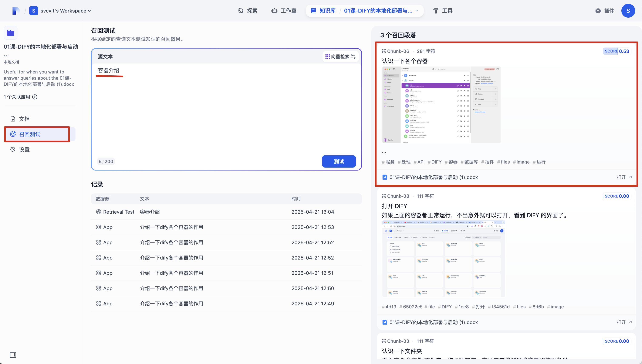The height and width of the screenshot is (364, 642).
Task: Open the 插件 plugins page
Action: tap(605, 11)
